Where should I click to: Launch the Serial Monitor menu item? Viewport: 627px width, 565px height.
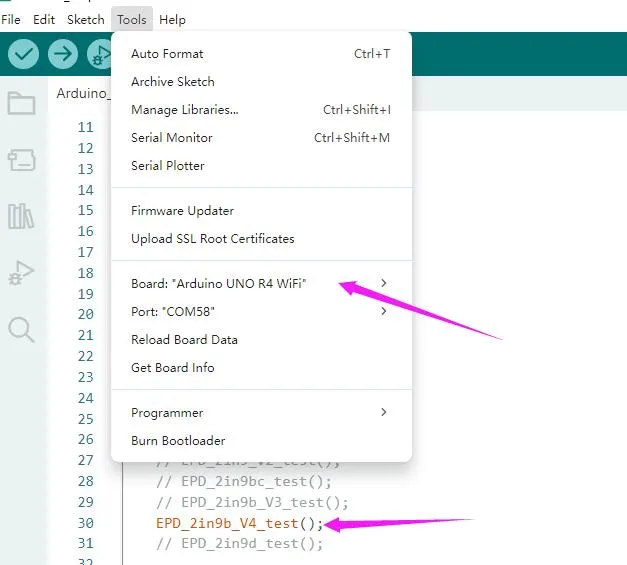[x=261, y=138]
